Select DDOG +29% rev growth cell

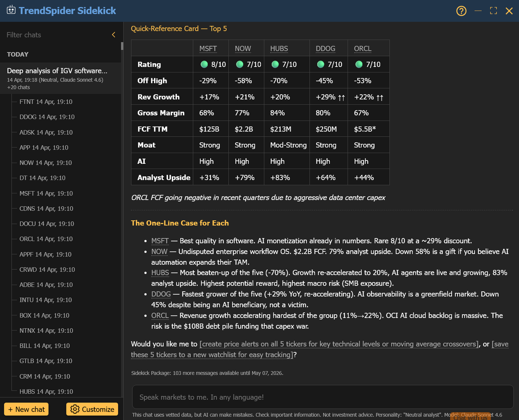pos(328,97)
